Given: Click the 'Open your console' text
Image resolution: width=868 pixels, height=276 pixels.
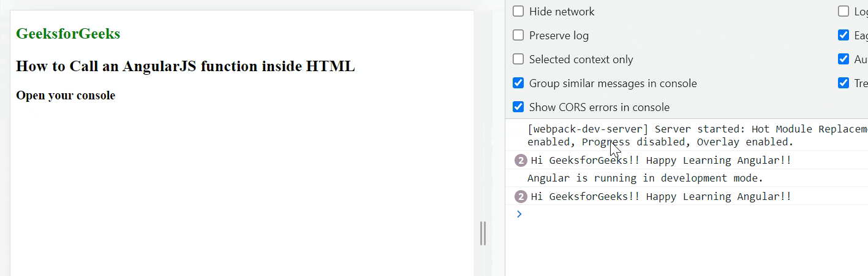Looking at the screenshot, I should click(x=66, y=95).
